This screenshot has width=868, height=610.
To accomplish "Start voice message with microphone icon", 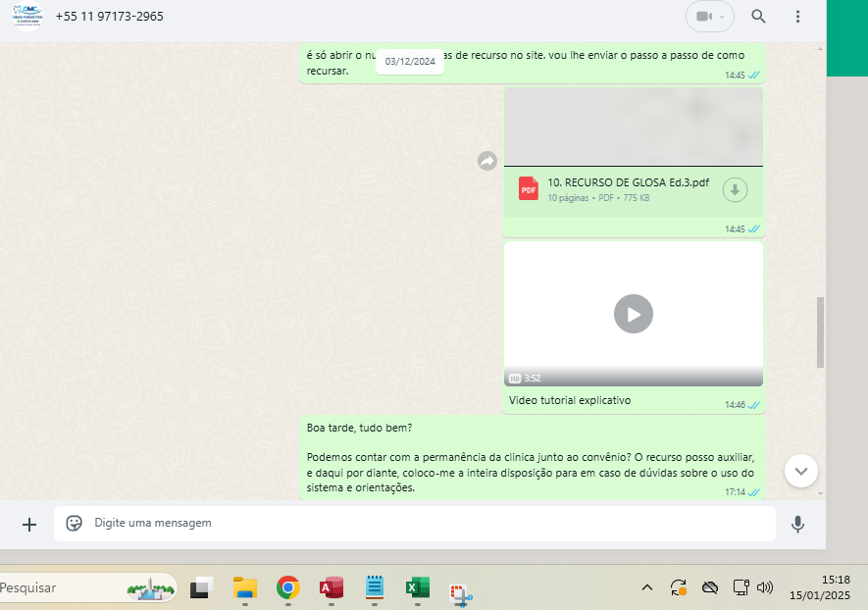I will click(797, 524).
